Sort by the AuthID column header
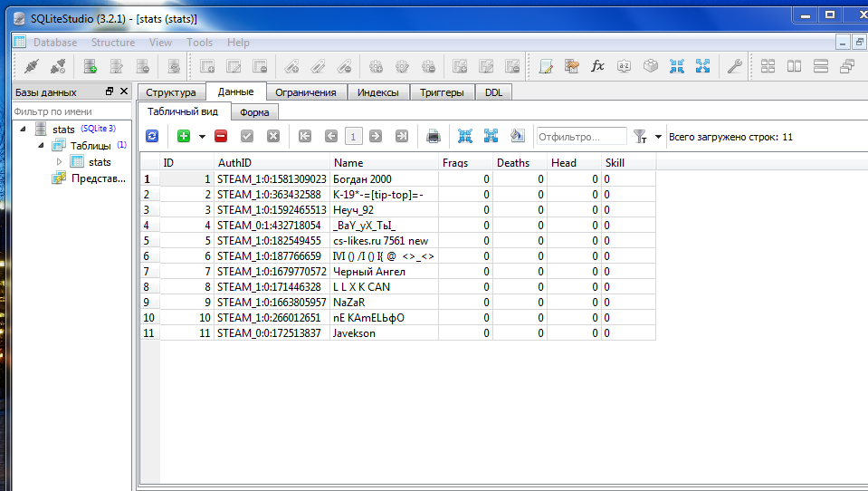The image size is (868, 491). pyautogui.click(x=272, y=162)
